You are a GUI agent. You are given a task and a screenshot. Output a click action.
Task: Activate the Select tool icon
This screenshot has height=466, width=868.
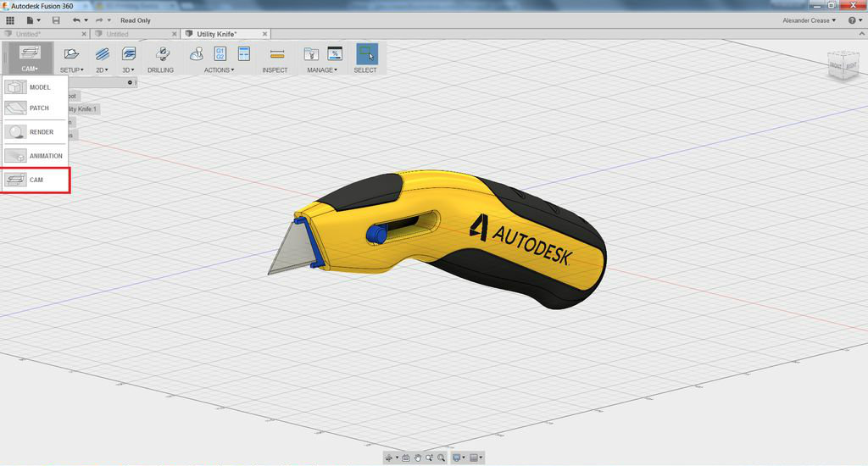(366, 54)
